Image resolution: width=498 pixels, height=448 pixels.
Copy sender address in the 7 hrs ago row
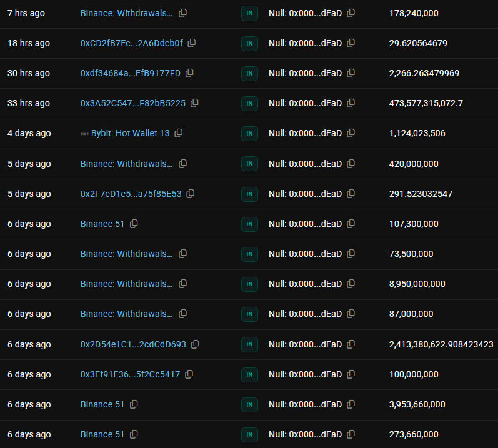click(182, 13)
